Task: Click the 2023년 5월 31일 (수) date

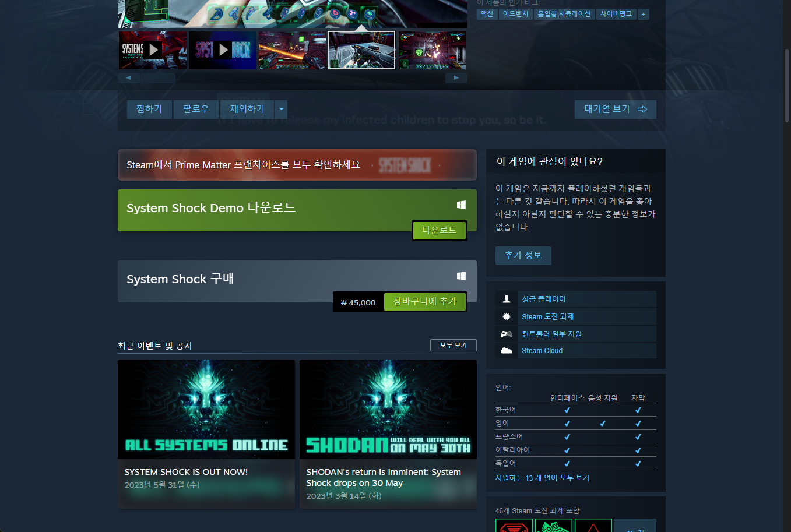Action: tap(162, 485)
